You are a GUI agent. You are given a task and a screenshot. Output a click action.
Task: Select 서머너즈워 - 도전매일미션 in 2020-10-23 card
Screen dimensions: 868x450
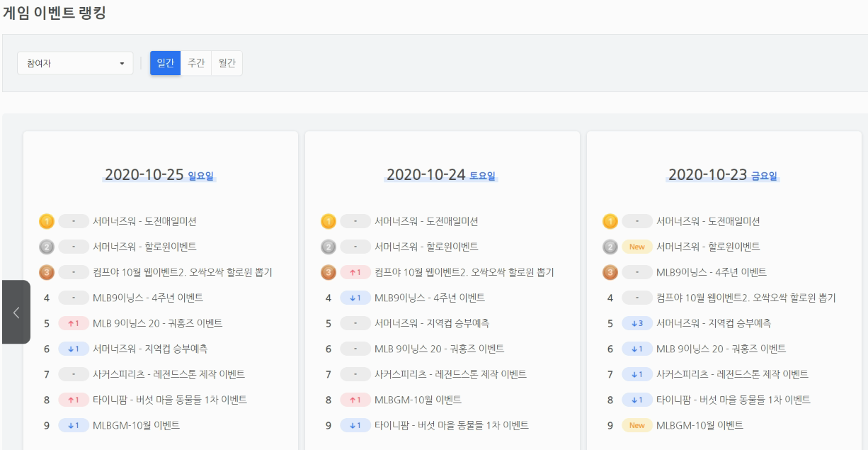(x=708, y=221)
